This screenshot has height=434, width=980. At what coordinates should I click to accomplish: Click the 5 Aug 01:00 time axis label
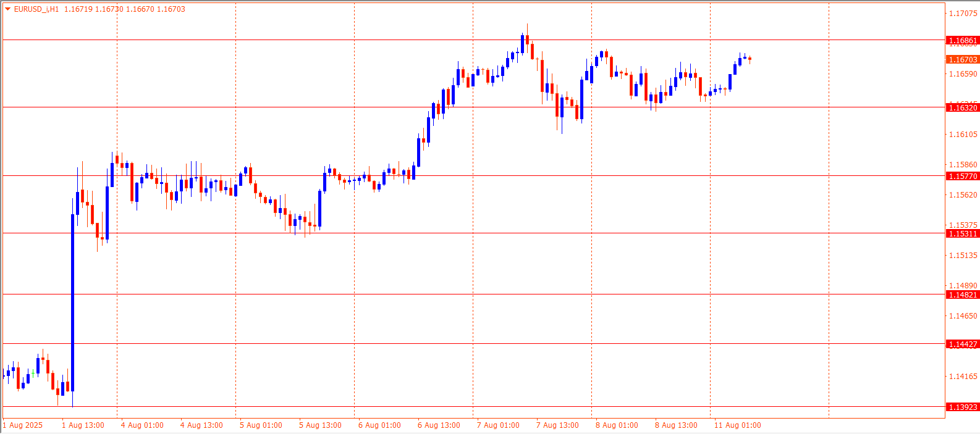point(261,425)
